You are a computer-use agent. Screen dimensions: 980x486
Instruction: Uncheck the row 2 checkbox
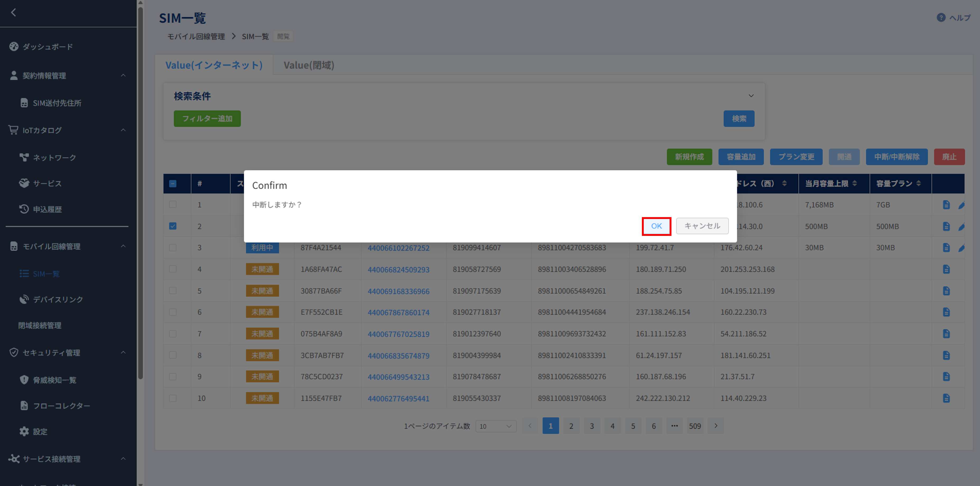click(173, 226)
